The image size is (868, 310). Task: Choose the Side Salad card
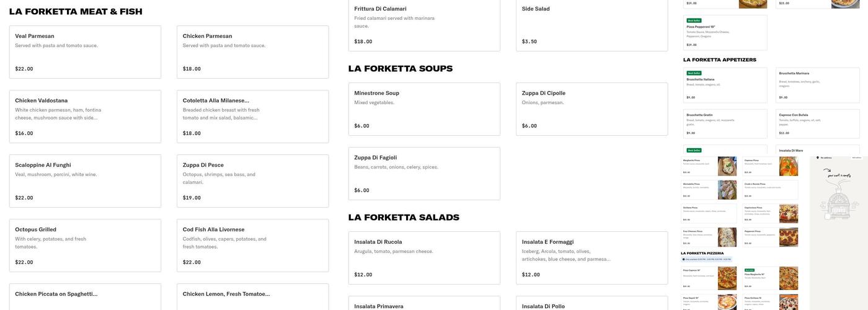click(591, 25)
